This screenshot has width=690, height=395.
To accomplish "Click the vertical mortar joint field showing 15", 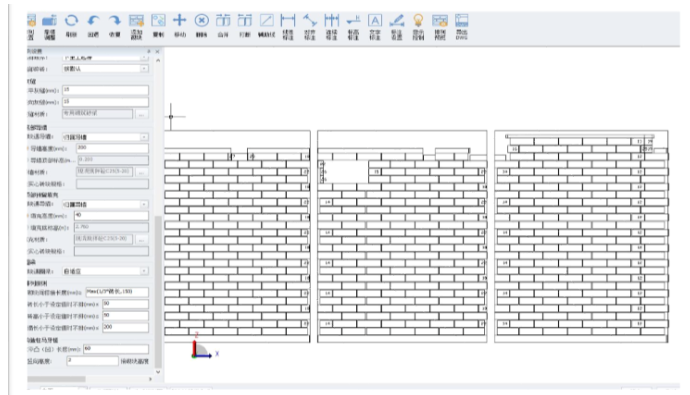I will click(105, 102).
